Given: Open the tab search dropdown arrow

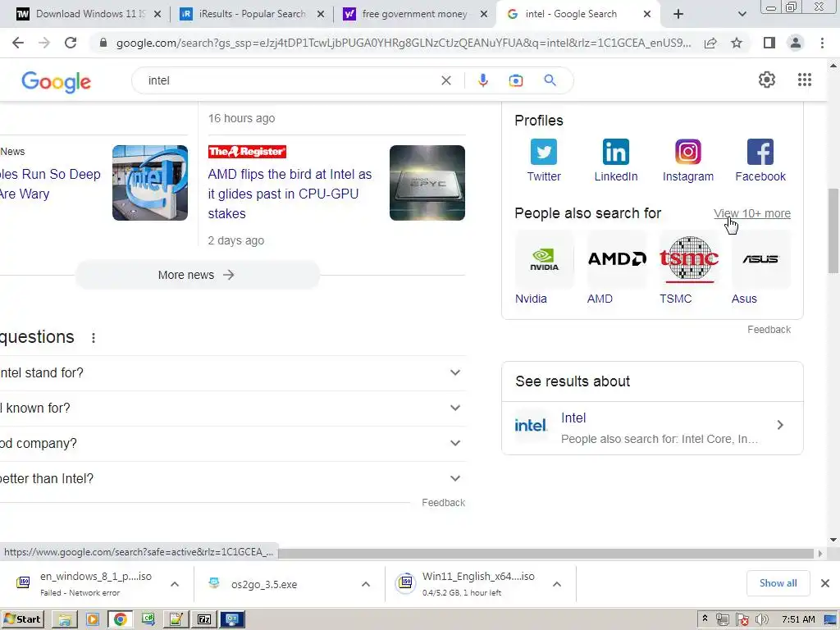Looking at the screenshot, I should click(x=742, y=14).
